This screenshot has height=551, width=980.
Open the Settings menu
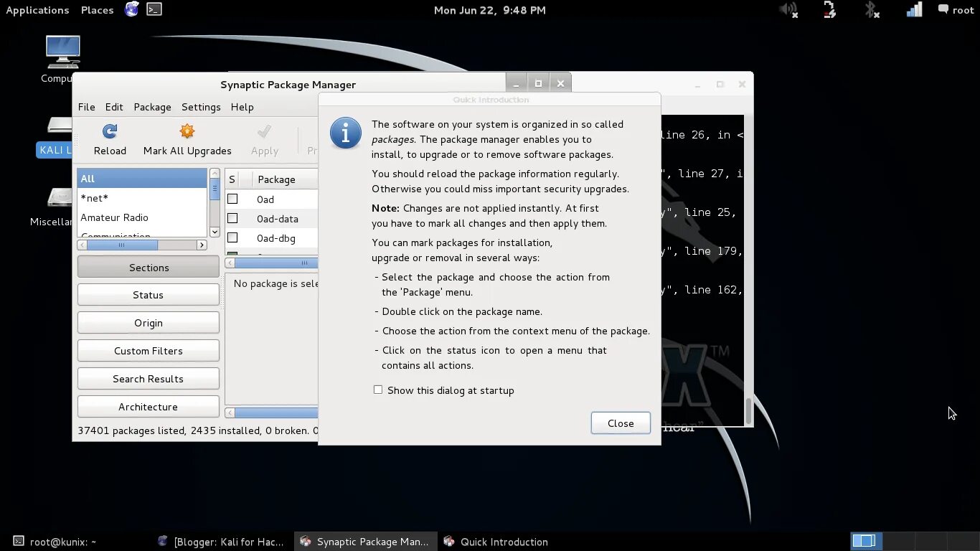coord(201,107)
